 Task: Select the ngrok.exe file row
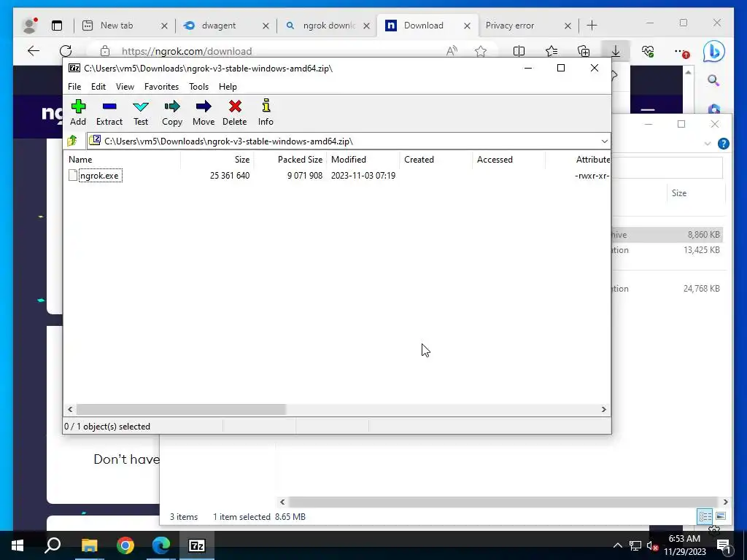(336, 176)
